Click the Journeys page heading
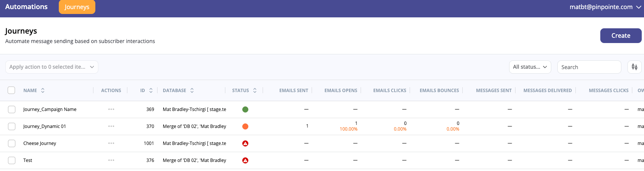This screenshot has width=644, height=171. 21,31
